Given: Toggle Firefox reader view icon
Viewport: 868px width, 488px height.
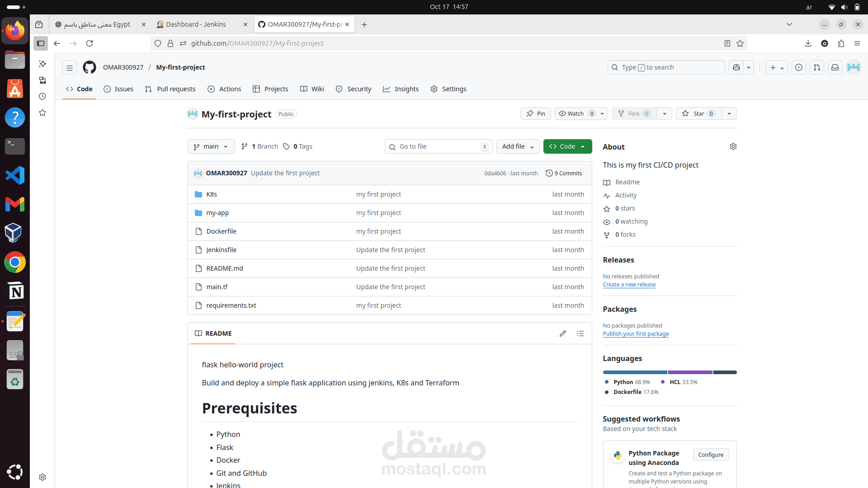Looking at the screenshot, I should tap(727, 43).
